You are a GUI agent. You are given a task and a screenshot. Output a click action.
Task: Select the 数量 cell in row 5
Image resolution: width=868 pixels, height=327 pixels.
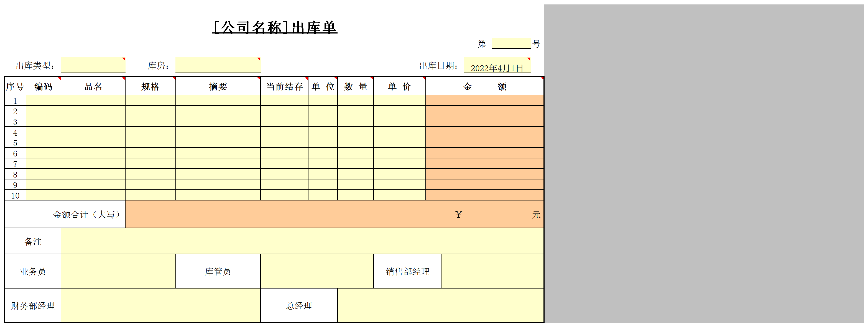(356, 143)
